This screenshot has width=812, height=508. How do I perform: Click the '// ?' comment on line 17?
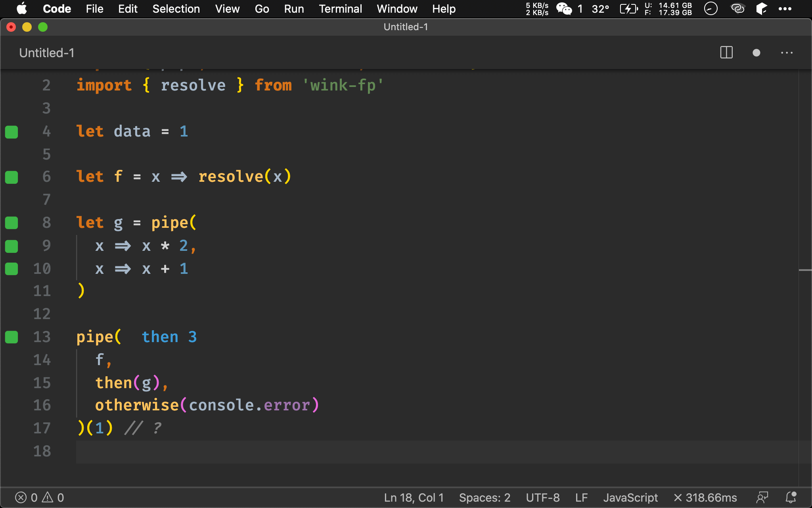pyautogui.click(x=143, y=428)
